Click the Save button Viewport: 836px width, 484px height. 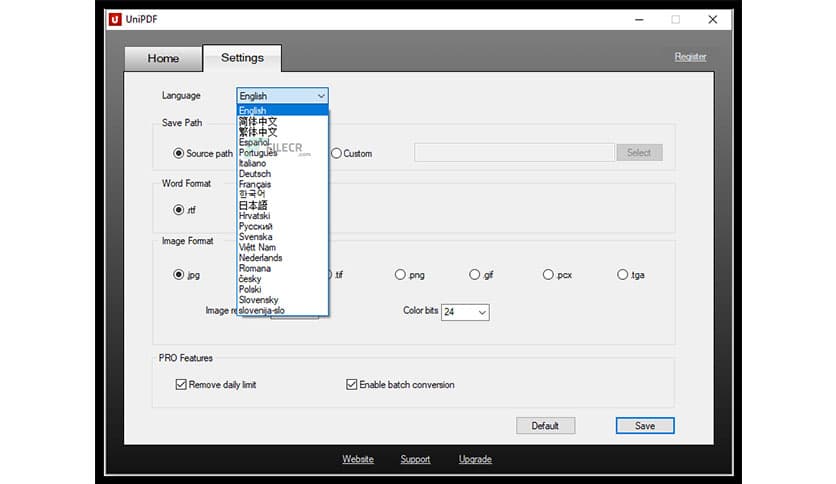[645, 425]
